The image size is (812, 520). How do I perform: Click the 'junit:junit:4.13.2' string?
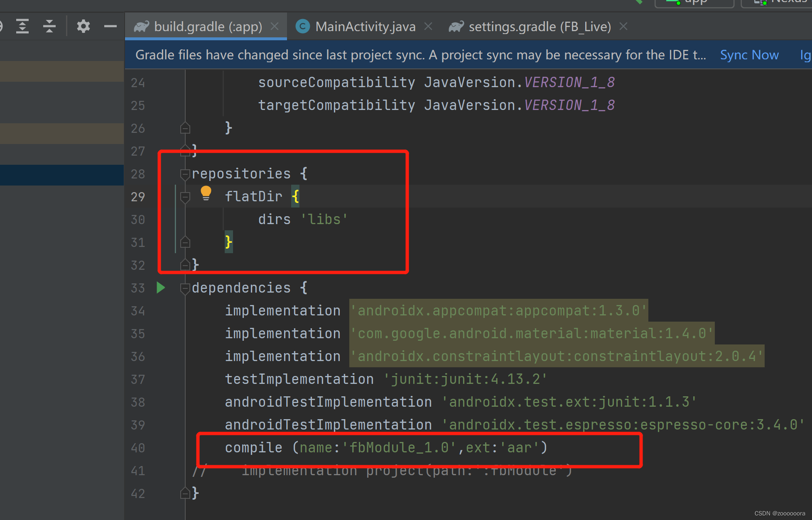point(465,379)
